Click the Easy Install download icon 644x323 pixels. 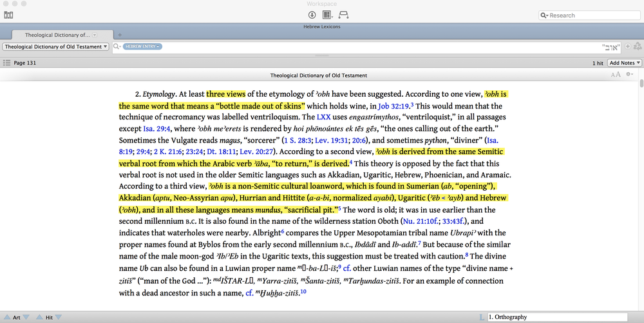coord(312,15)
